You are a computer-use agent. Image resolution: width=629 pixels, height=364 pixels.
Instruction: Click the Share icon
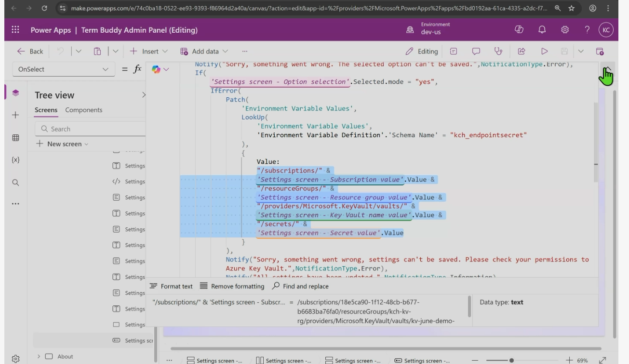tap(522, 52)
